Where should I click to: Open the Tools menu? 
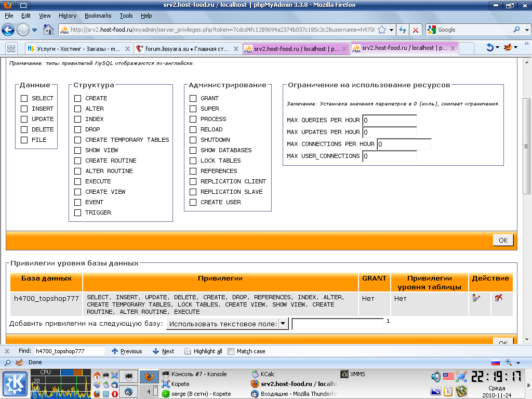click(126, 16)
